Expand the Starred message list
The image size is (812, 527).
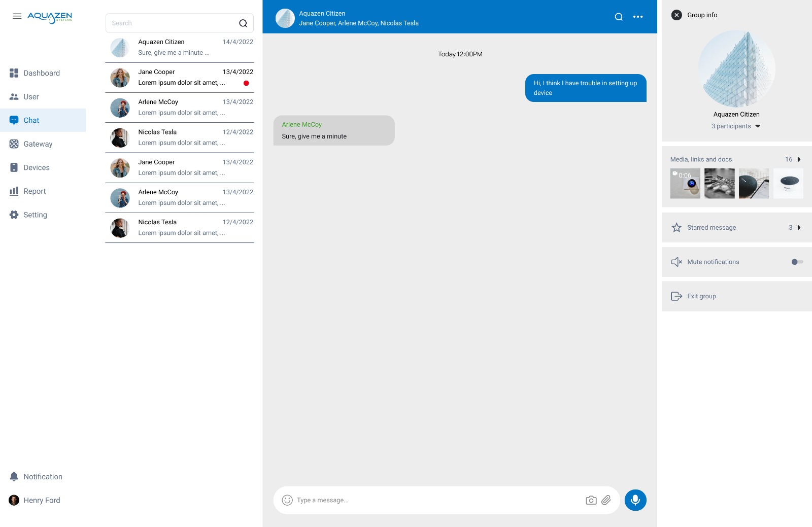click(x=799, y=228)
